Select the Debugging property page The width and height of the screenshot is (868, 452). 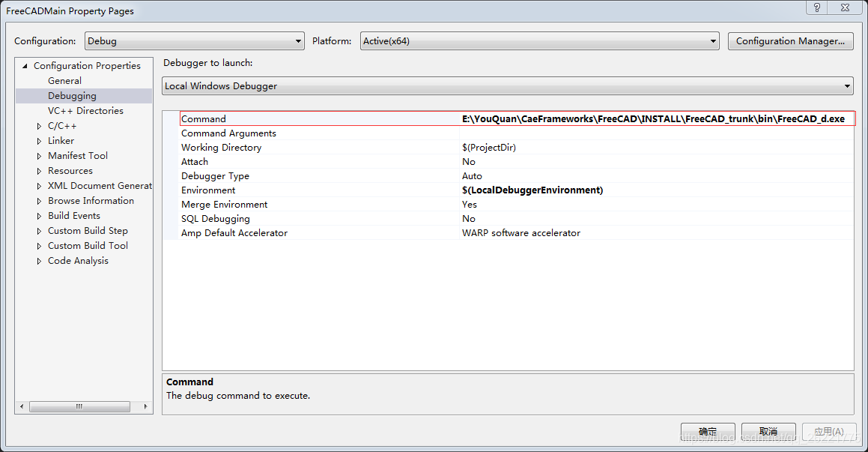(72, 96)
